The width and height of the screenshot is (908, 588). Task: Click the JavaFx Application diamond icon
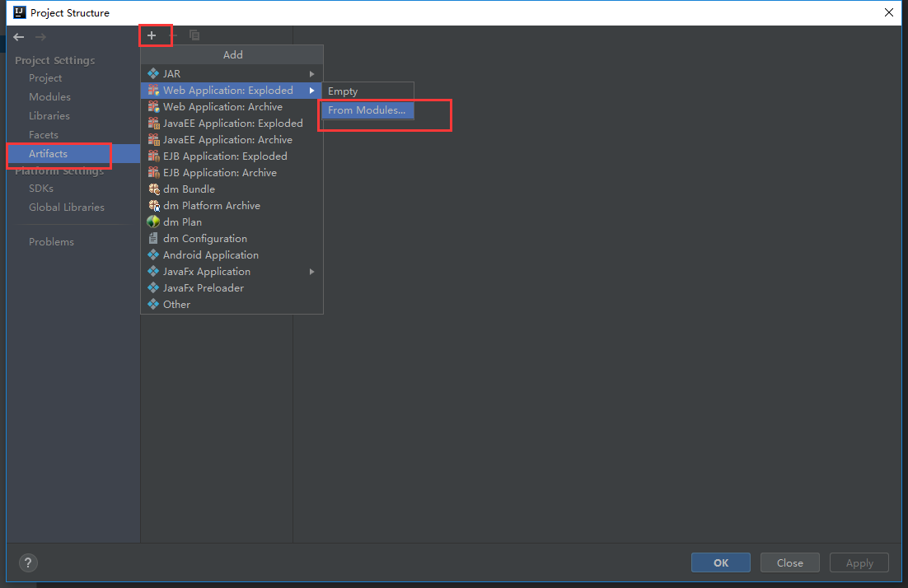[x=153, y=272]
